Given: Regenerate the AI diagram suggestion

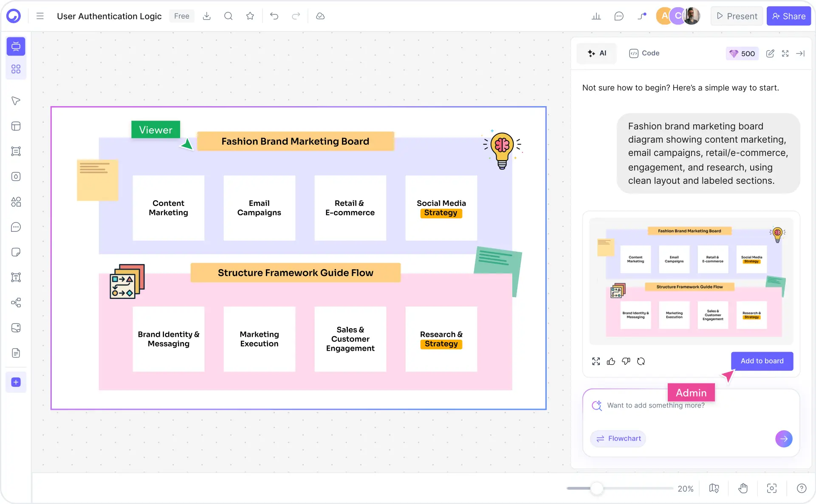Looking at the screenshot, I should tap(641, 361).
